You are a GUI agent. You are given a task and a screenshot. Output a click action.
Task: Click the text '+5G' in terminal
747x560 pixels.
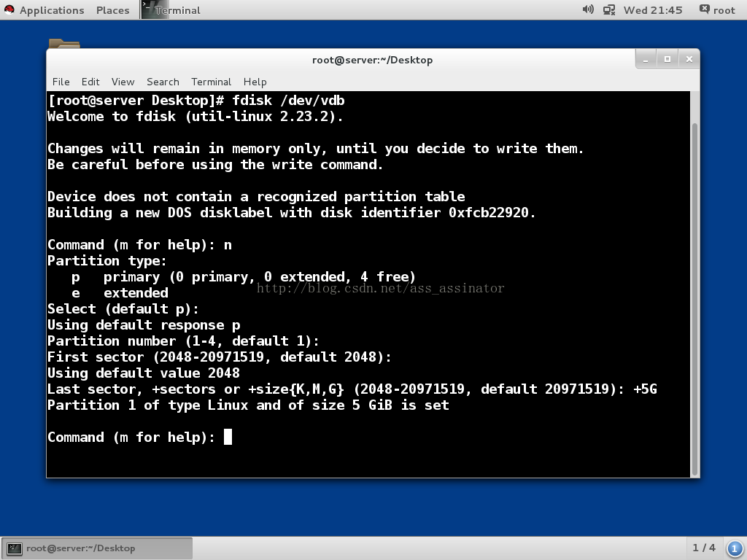tap(645, 389)
